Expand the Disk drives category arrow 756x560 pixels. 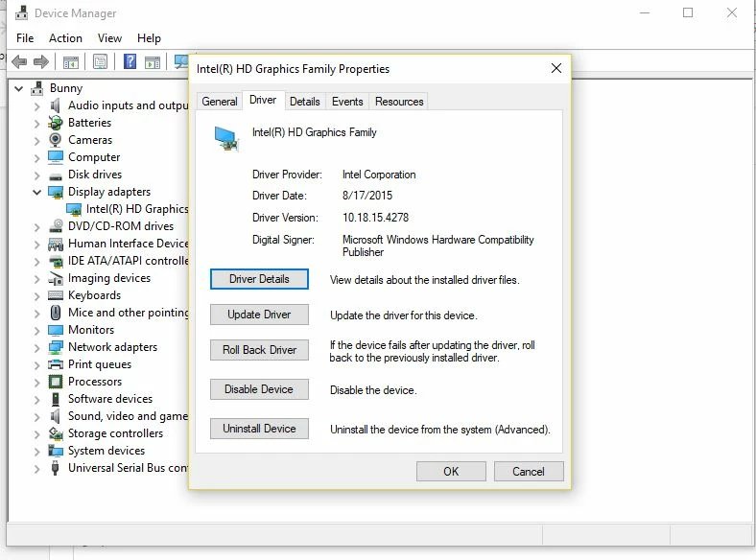tap(37, 175)
